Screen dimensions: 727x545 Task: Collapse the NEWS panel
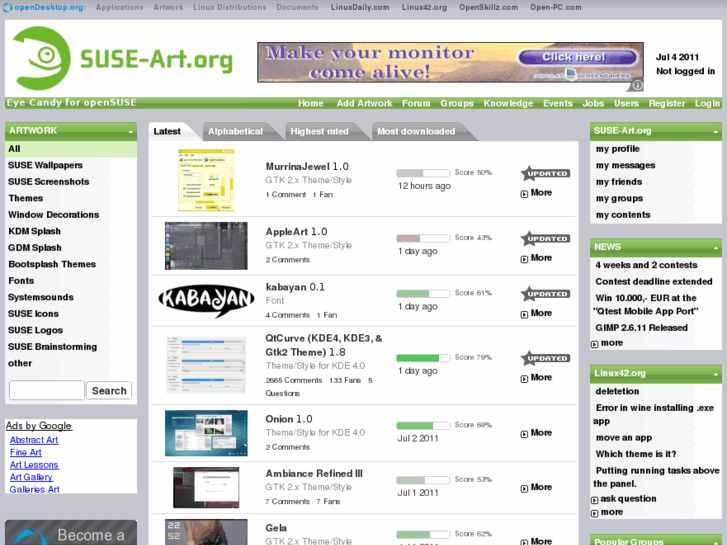tap(715, 248)
